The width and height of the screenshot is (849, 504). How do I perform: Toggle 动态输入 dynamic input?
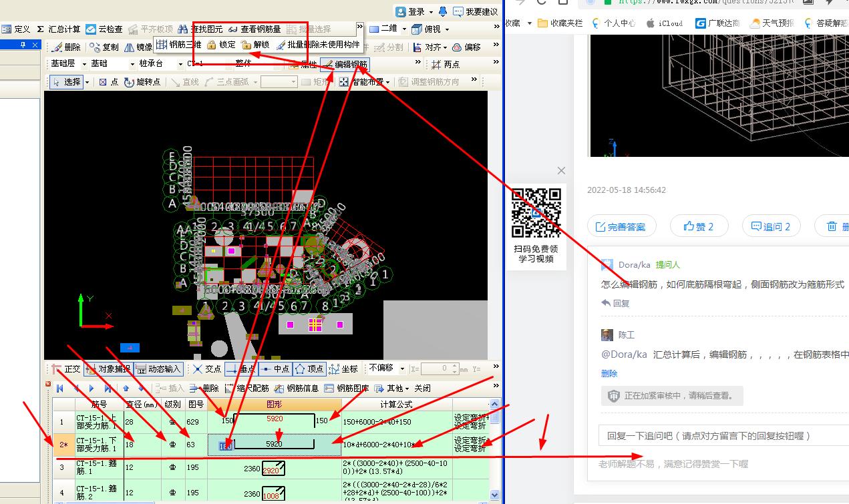click(x=158, y=369)
